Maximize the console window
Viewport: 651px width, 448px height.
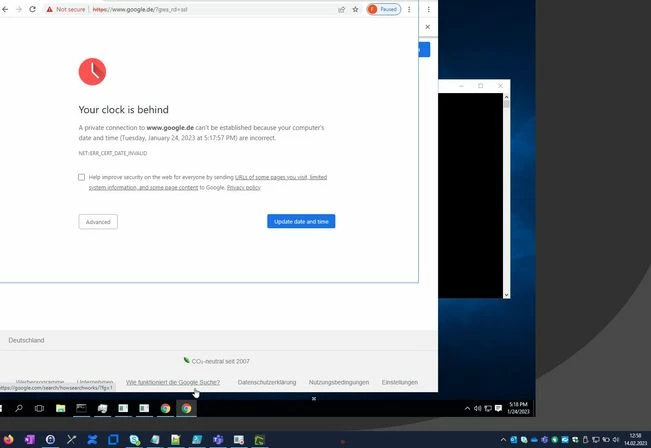click(480, 86)
